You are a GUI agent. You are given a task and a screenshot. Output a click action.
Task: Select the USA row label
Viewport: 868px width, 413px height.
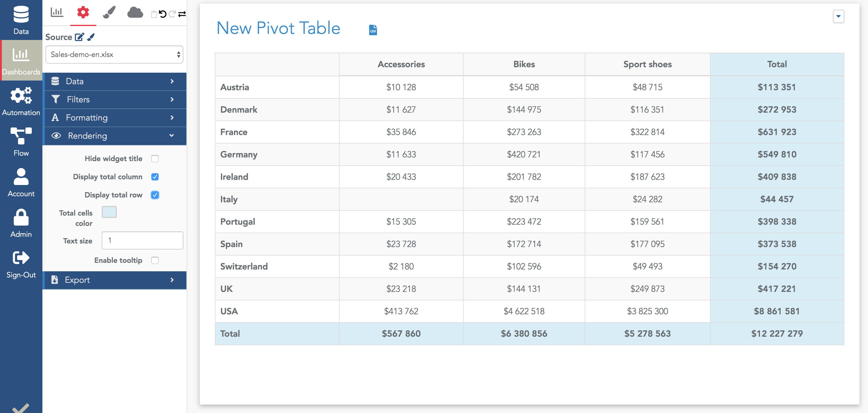pyautogui.click(x=229, y=311)
